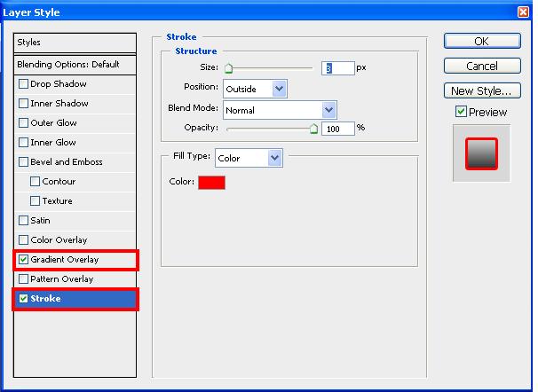Turn on the Outer Glow effect checkbox

click(24, 123)
